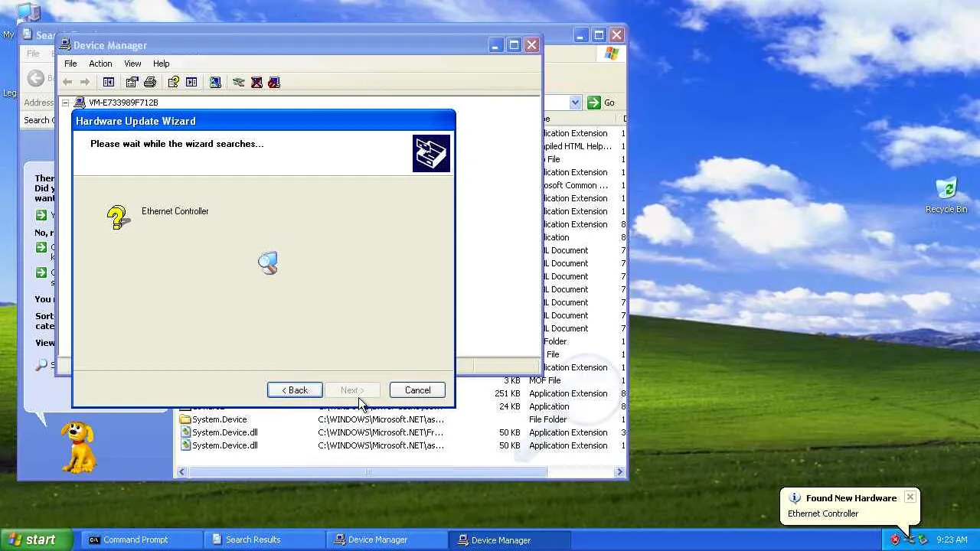
Task: Click the Show/Hide Console Tree toolbar icon
Action: click(x=109, y=82)
